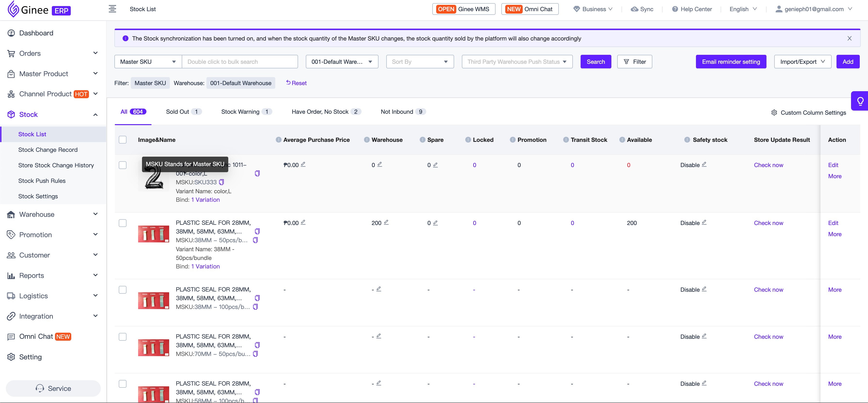Viewport: 868px width, 403px height.
Task: Click the Ginee ERP logo
Action: pyautogui.click(x=39, y=9)
